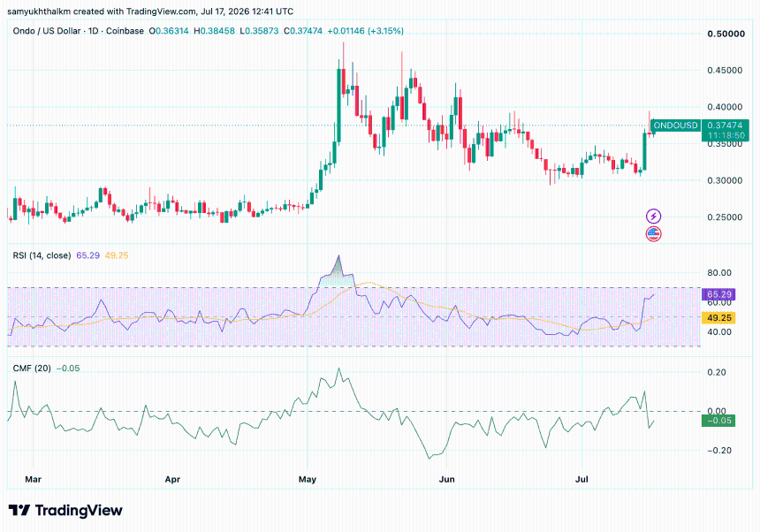The image size is (760, 532).
Task: Click the TradingView logo at the bottom
Action: (x=65, y=510)
